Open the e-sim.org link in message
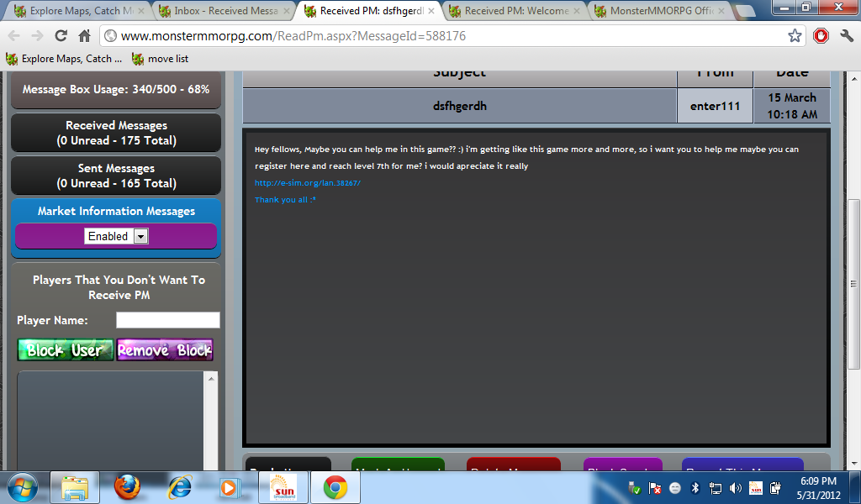The image size is (861, 504). click(x=307, y=183)
